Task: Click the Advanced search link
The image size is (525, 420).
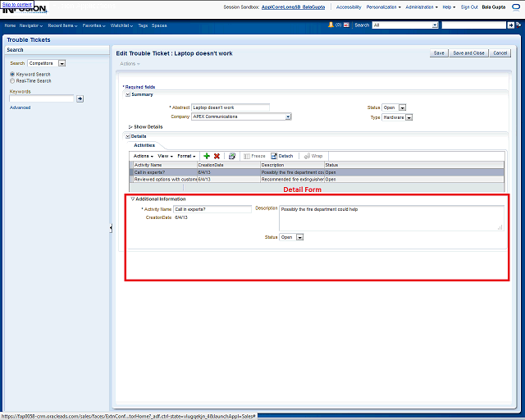Action: coord(21,107)
